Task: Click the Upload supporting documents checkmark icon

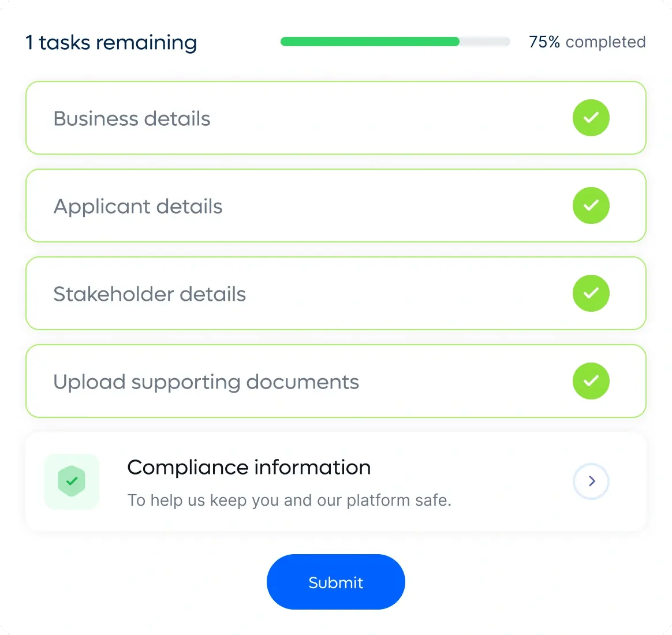Action: 591,381
